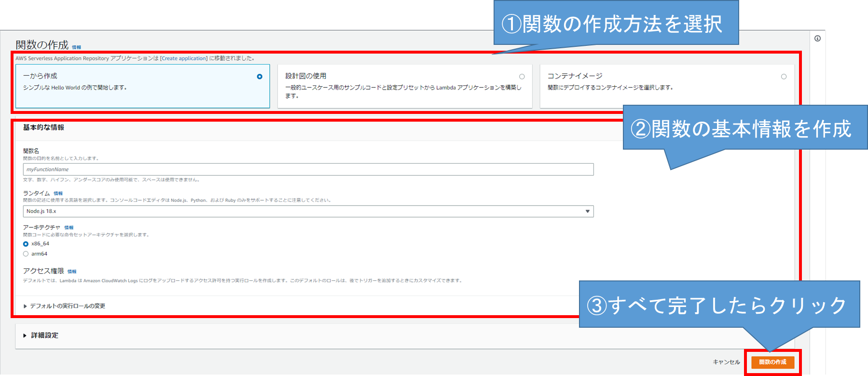Click the キャンセル button
This screenshot has width=868, height=376.
click(726, 362)
